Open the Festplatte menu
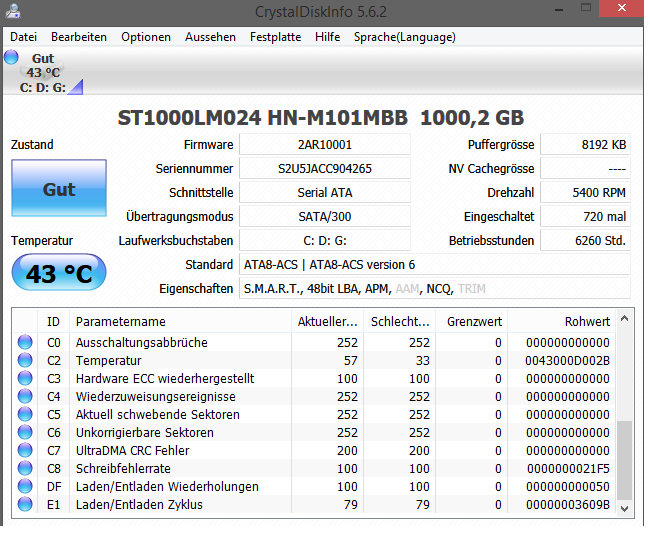The width and height of the screenshot is (650, 534). click(275, 37)
